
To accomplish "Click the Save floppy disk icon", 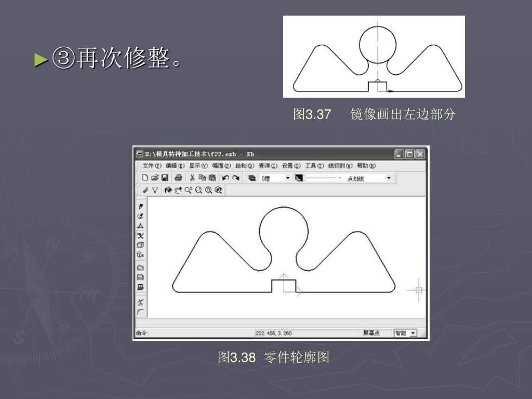I will pos(165,178).
